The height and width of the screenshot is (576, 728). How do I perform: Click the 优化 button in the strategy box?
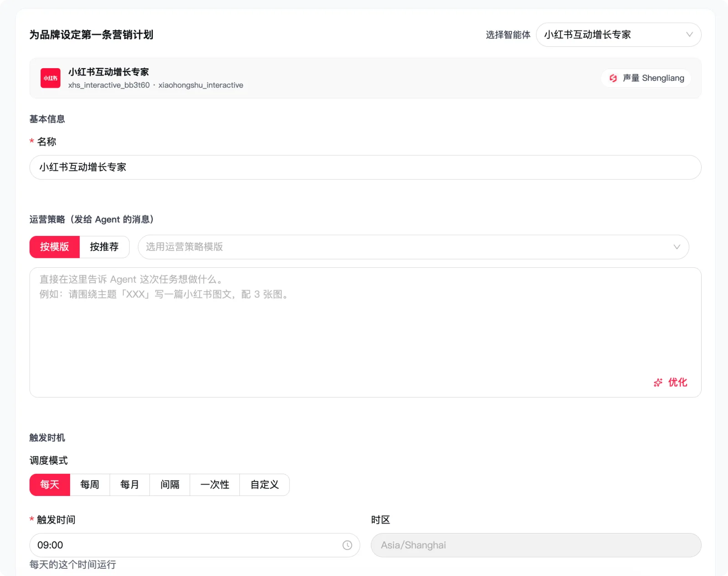click(670, 383)
